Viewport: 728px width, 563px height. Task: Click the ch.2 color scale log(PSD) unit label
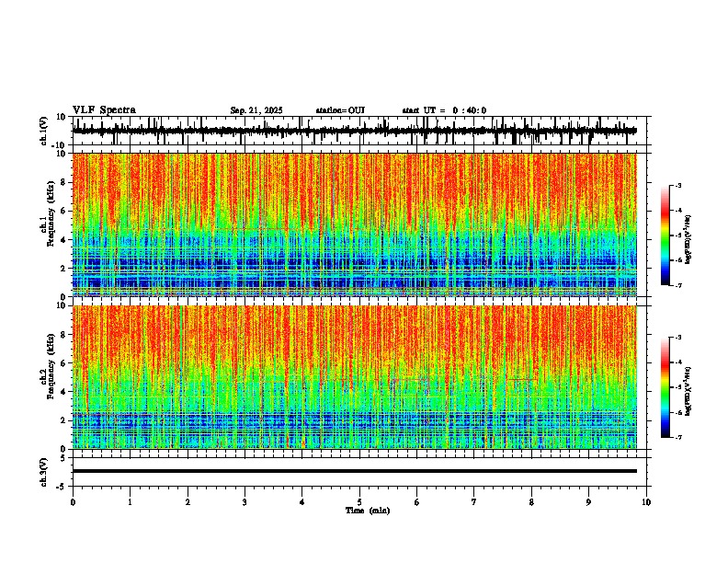click(688, 391)
